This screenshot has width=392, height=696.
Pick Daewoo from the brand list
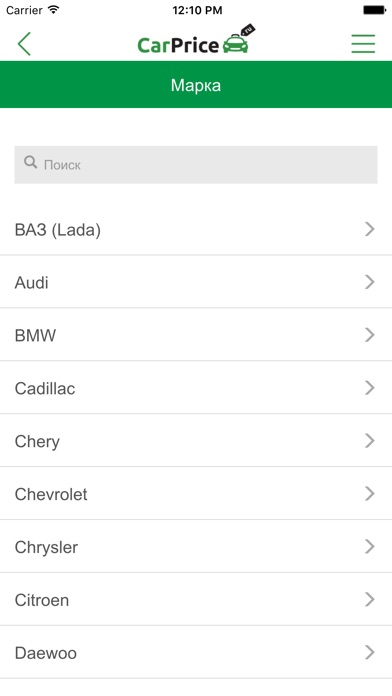196,652
